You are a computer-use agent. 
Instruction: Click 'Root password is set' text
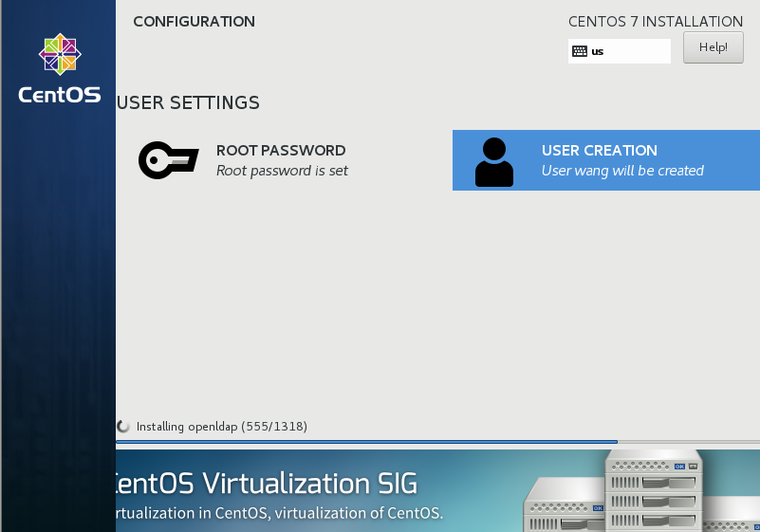click(x=282, y=171)
